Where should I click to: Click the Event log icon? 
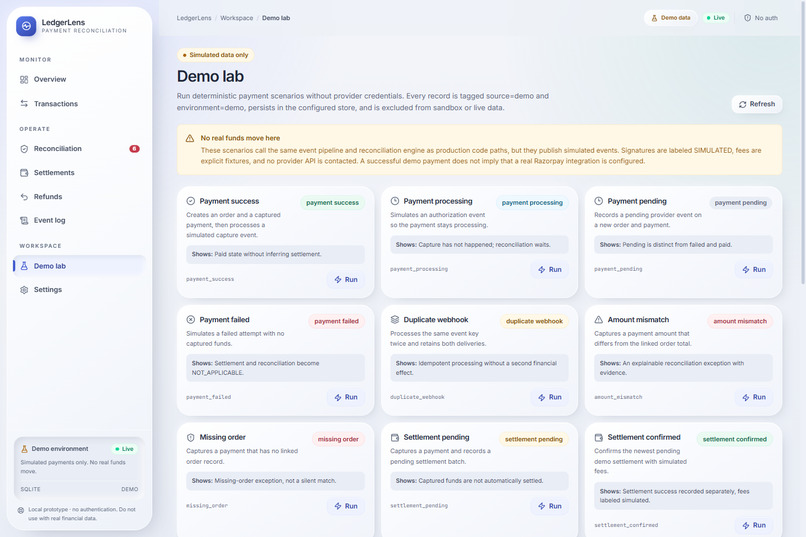(24, 220)
